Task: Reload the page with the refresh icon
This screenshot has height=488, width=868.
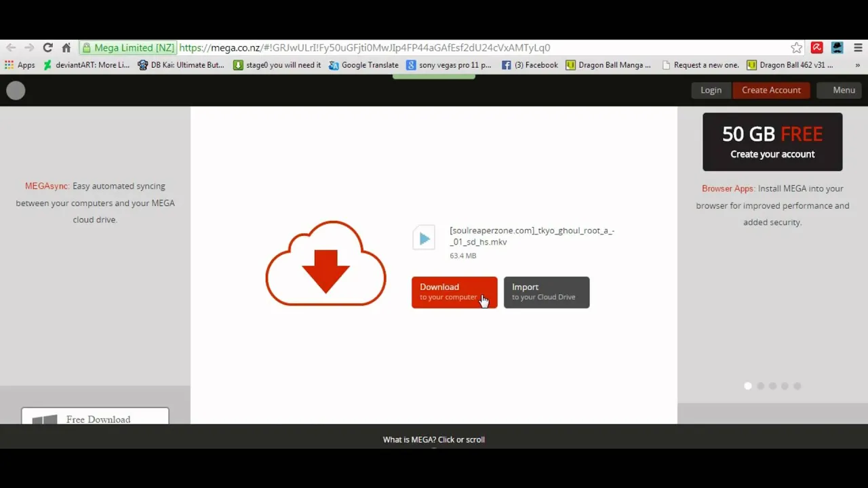Action: [x=47, y=47]
